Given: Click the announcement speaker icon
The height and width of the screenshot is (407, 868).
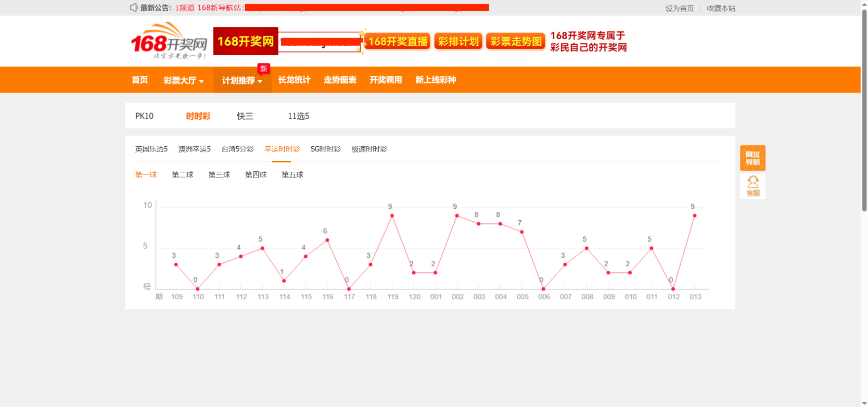Looking at the screenshot, I should [134, 7].
